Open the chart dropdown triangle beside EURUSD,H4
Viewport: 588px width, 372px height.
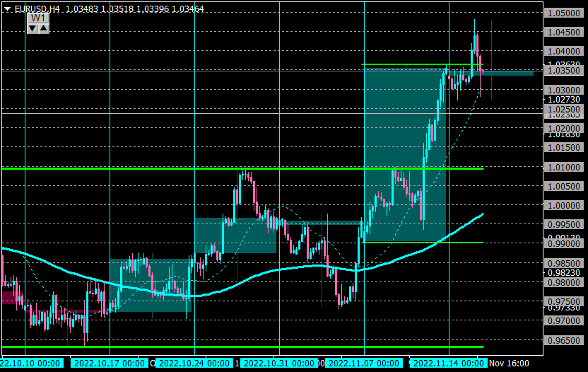point(8,9)
